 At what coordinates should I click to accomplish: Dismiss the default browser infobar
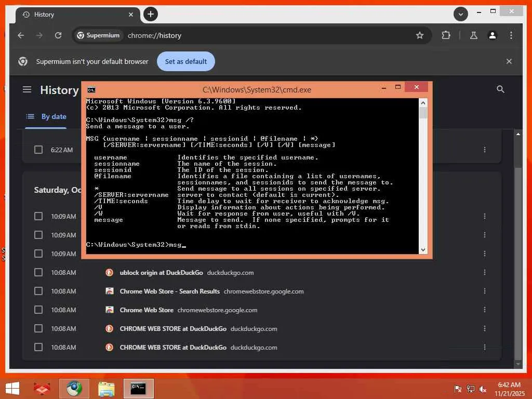click(x=509, y=61)
